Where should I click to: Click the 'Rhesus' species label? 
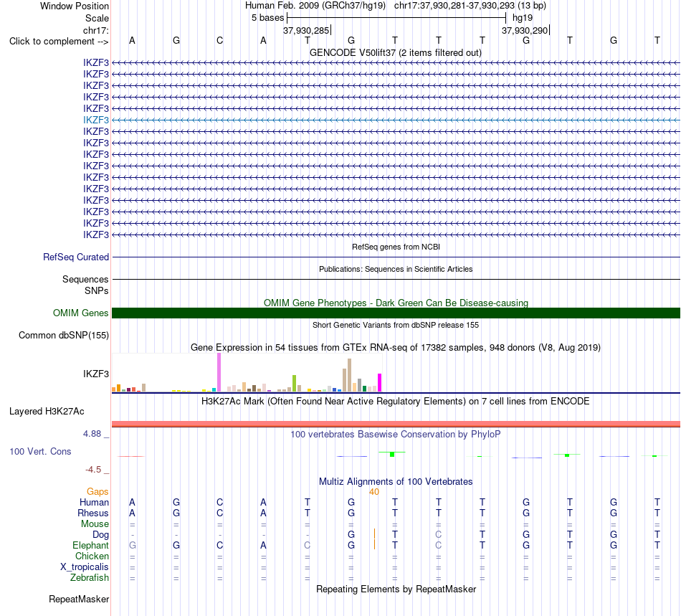point(93,513)
